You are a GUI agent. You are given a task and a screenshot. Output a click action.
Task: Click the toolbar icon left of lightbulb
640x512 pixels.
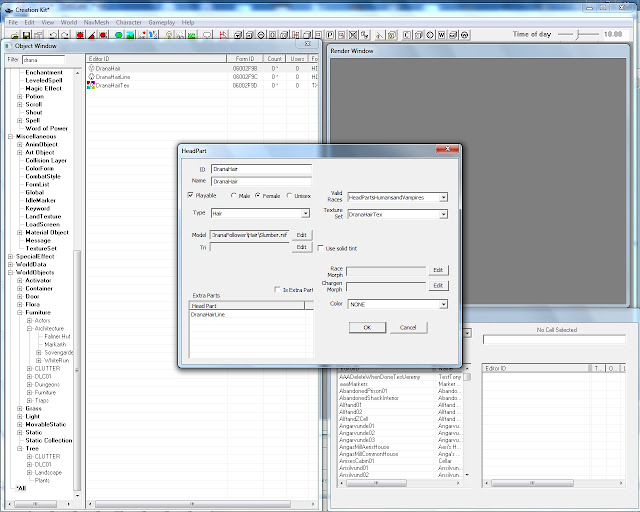(x=153, y=35)
